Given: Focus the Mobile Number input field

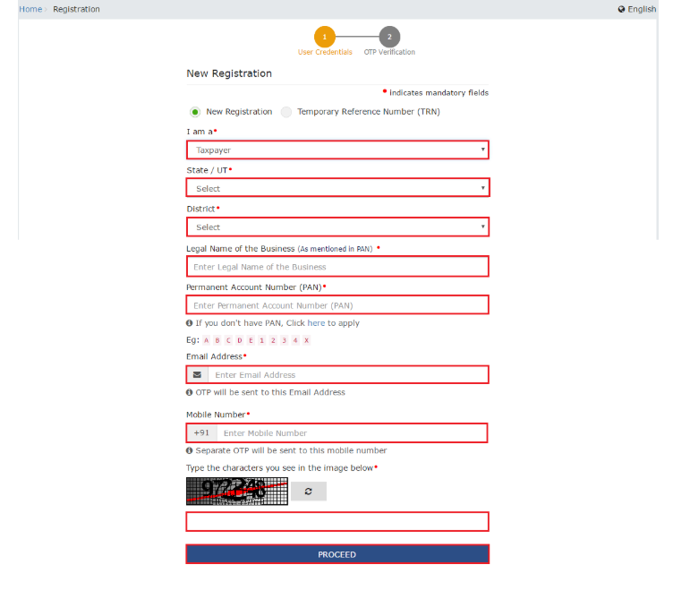Looking at the screenshot, I should pyautogui.click(x=352, y=433).
